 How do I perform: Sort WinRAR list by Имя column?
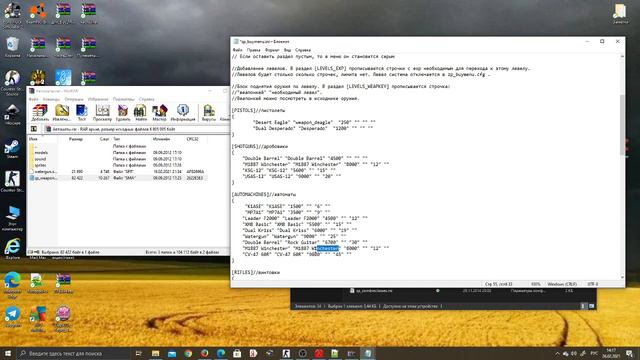[42, 139]
